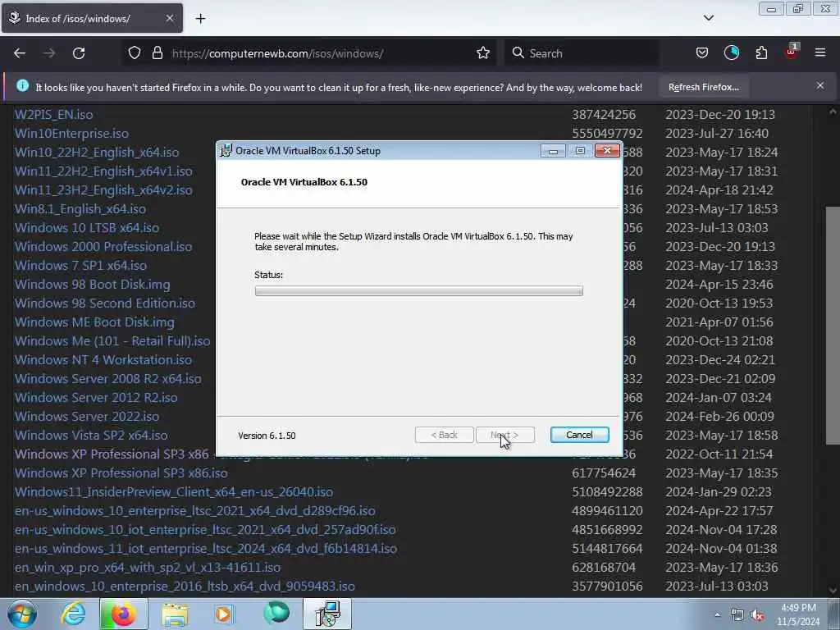Screen dimensions: 840x630
Task: Click the installation progress bar
Action: [x=419, y=291]
